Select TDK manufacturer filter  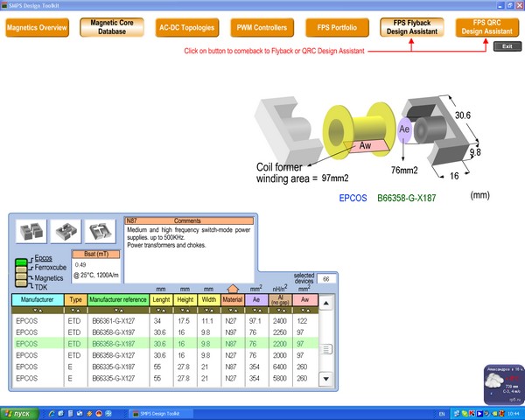pos(40,286)
